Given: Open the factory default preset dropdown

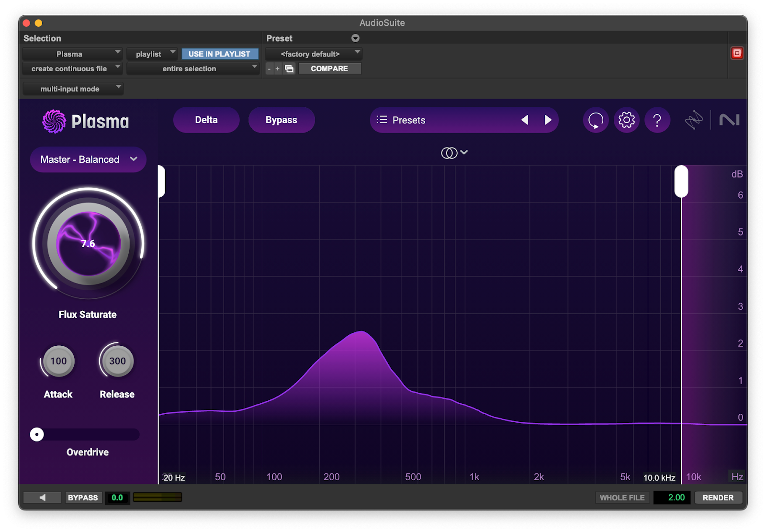Looking at the screenshot, I should tap(314, 54).
